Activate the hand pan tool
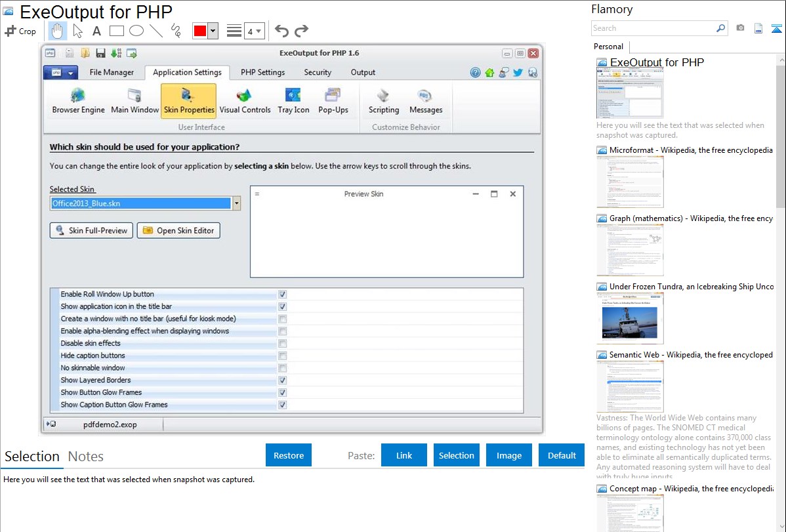786x532 pixels. point(57,31)
